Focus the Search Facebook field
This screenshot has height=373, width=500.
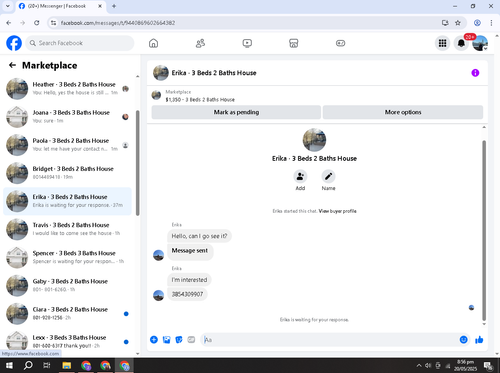point(80,43)
